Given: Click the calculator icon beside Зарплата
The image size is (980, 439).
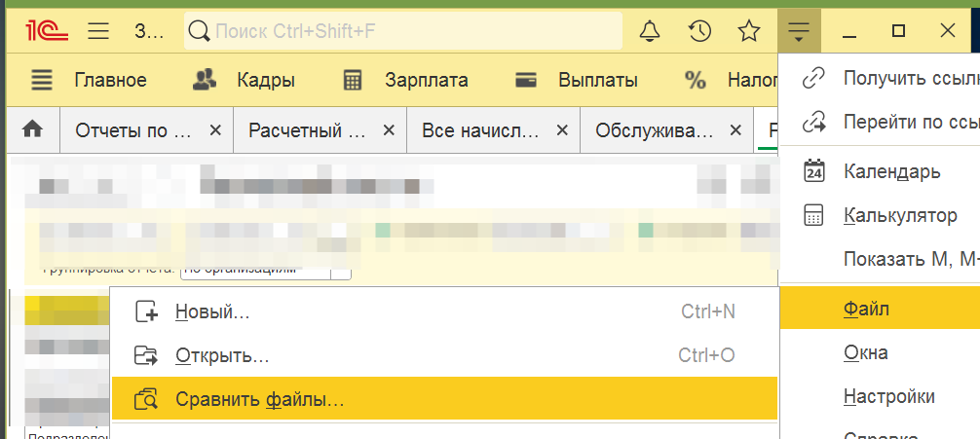Looking at the screenshot, I should tap(353, 80).
